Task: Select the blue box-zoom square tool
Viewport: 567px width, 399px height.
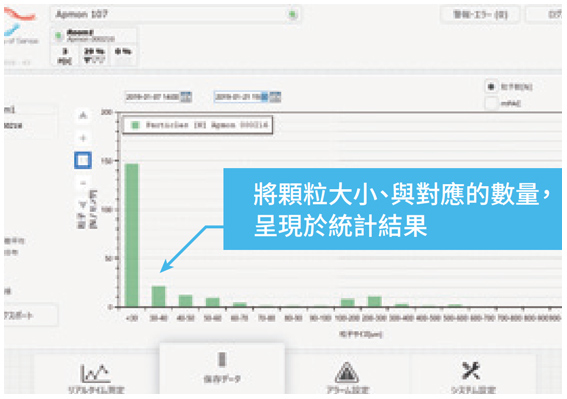Action: (83, 160)
